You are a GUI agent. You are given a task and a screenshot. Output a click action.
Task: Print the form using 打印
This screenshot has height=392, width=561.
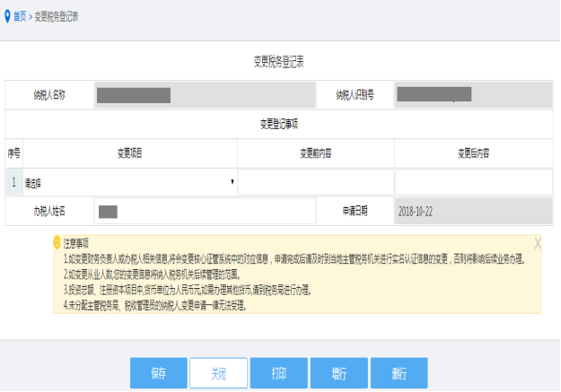(278, 371)
